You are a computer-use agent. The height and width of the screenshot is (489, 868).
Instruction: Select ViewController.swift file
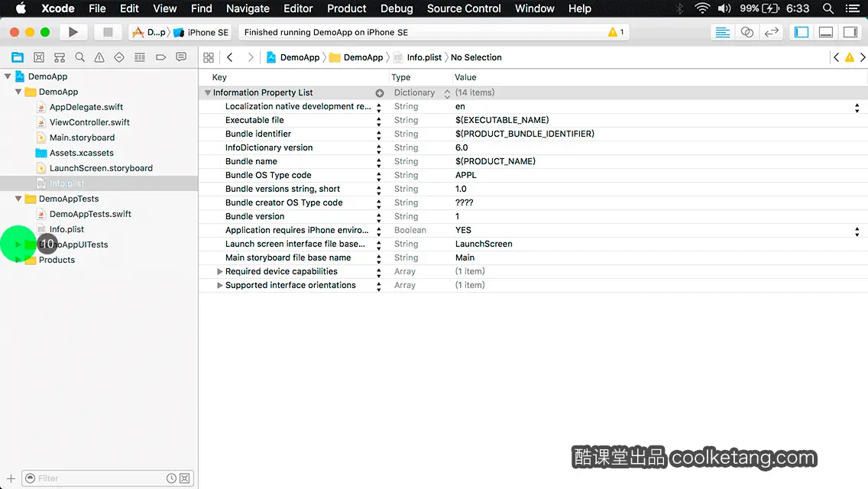click(89, 121)
